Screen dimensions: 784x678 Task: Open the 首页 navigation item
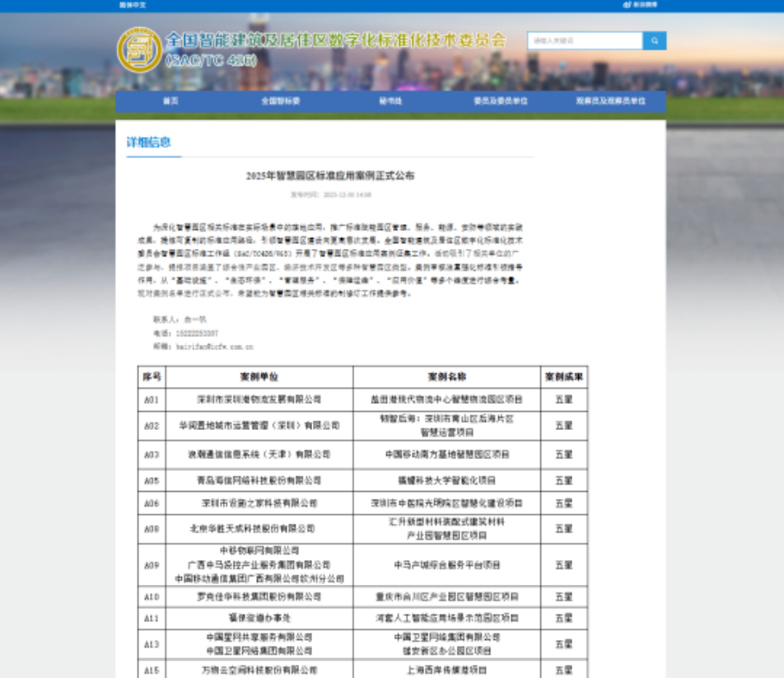tap(170, 101)
